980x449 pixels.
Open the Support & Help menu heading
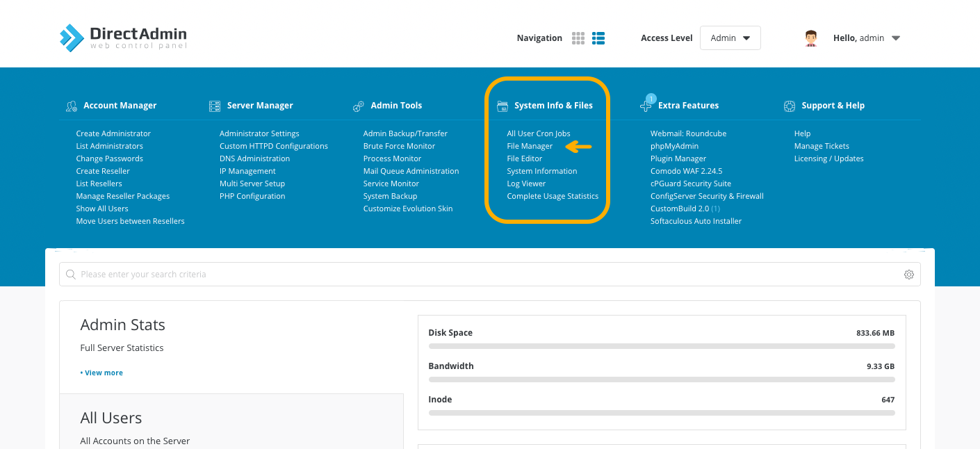coord(833,106)
